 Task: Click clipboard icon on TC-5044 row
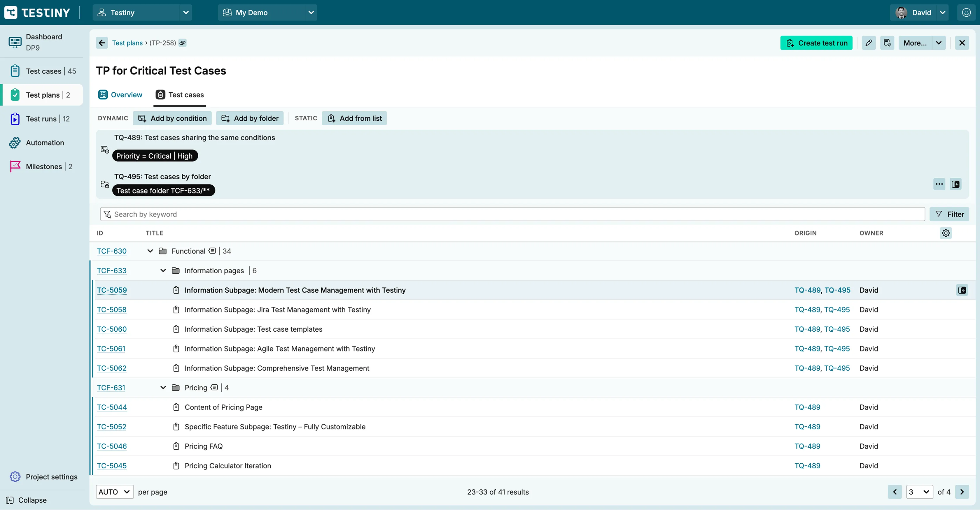176,407
